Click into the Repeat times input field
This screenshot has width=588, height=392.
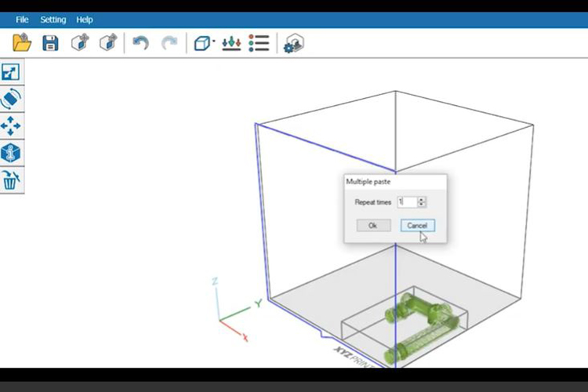(x=406, y=202)
